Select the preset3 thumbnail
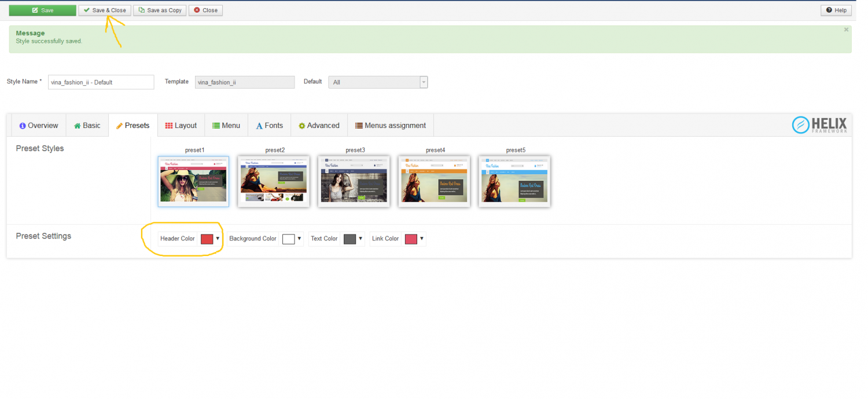The height and width of the screenshot is (399, 868). pos(354,181)
